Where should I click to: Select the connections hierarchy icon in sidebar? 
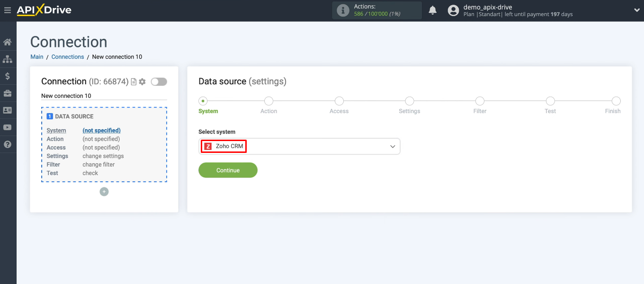point(8,59)
